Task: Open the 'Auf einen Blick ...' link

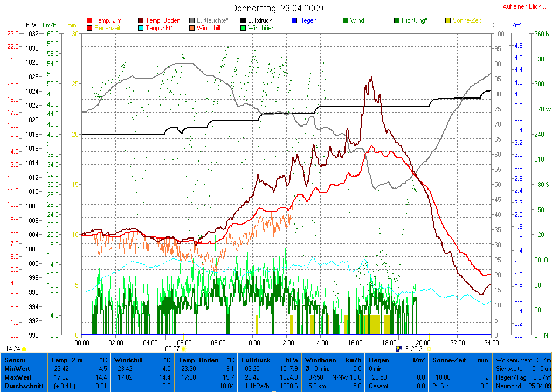Action: coord(522,6)
